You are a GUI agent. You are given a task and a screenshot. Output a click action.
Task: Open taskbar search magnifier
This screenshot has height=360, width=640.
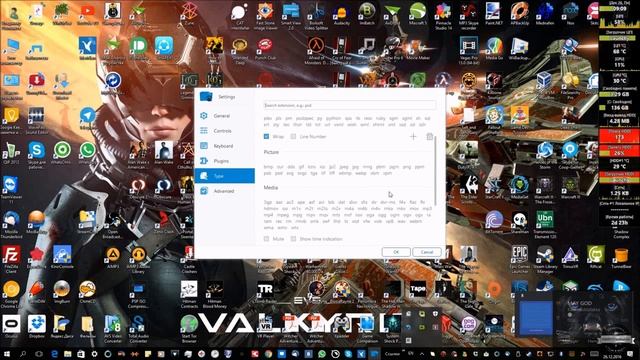(23, 354)
